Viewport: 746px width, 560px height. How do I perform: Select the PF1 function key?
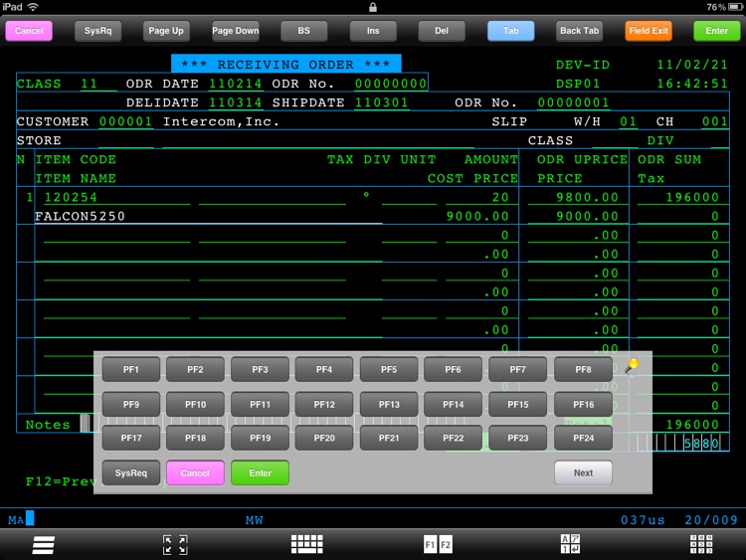pyautogui.click(x=131, y=369)
